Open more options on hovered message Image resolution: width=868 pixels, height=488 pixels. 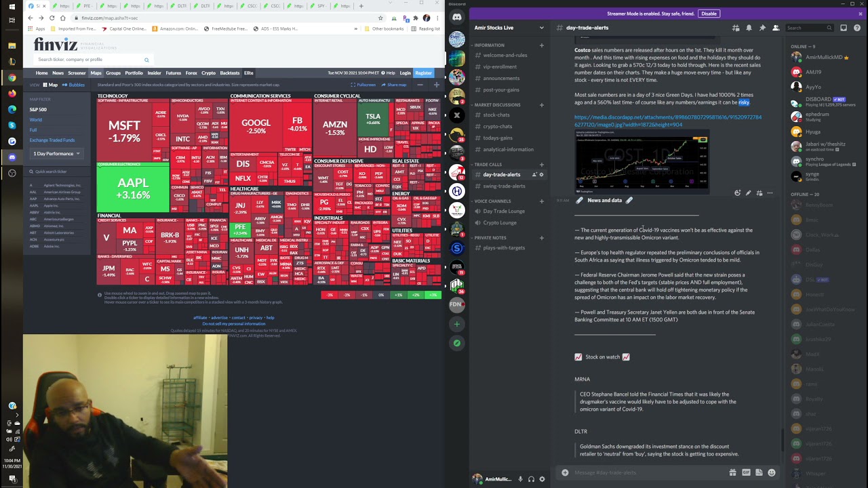click(770, 193)
